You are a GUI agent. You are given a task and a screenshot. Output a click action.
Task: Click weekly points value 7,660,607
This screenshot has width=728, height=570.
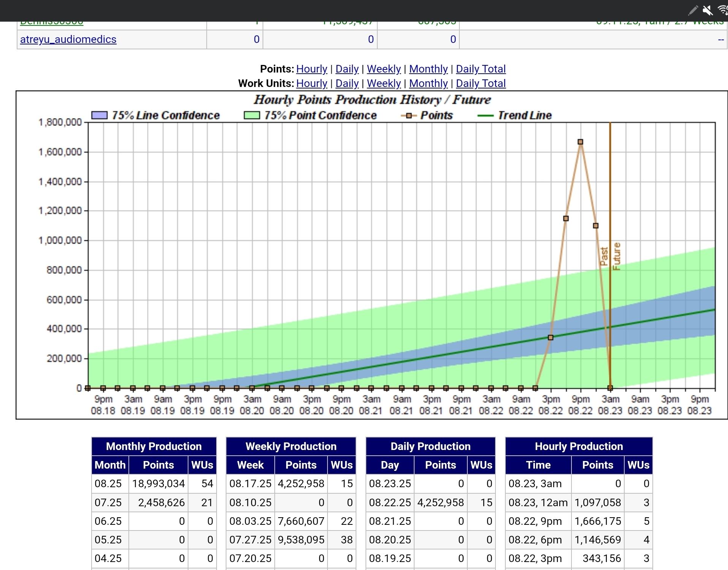pyautogui.click(x=301, y=521)
